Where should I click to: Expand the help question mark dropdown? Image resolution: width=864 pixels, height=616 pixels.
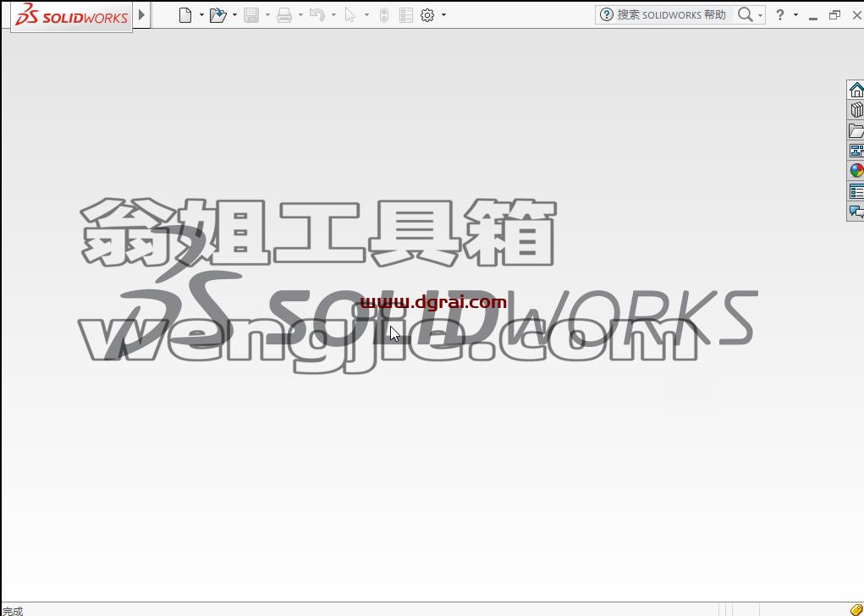click(x=795, y=15)
